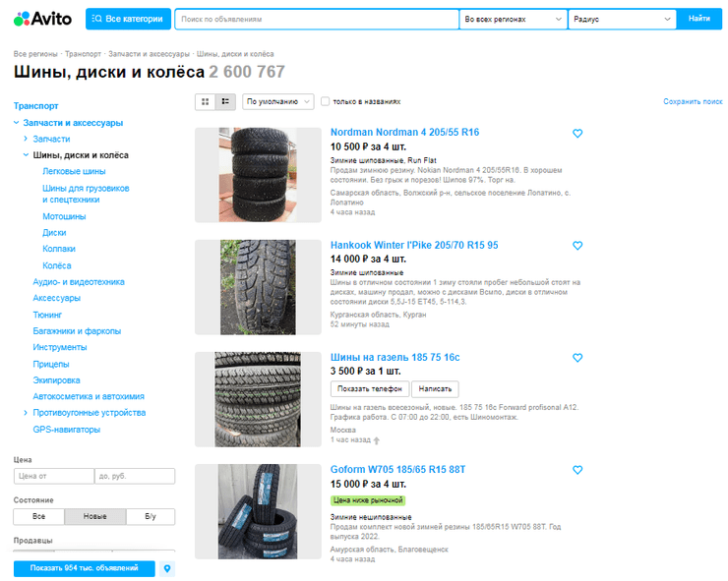Open the 'Все категории' menu button
The image size is (728, 581).
pos(128,19)
